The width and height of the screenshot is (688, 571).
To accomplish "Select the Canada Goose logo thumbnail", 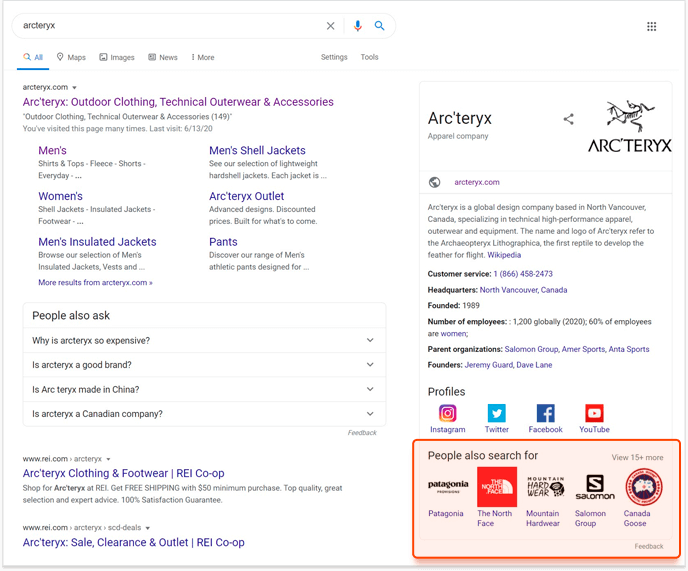I will point(644,487).
